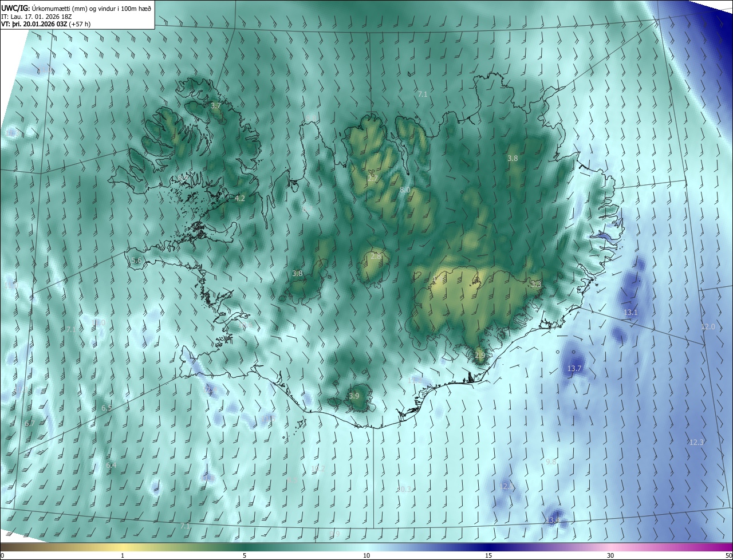The image size is (733, 560).
Task: Click the valid time 'VT: þri. 20.01.2026 03Z (+57 h)'
Action: [x=46, y=24]
